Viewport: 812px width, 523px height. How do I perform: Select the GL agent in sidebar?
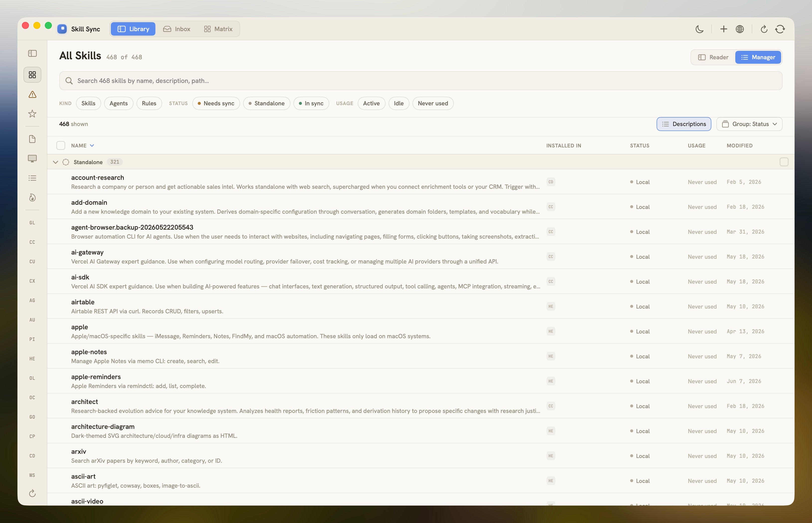click(x=32, y=223)
